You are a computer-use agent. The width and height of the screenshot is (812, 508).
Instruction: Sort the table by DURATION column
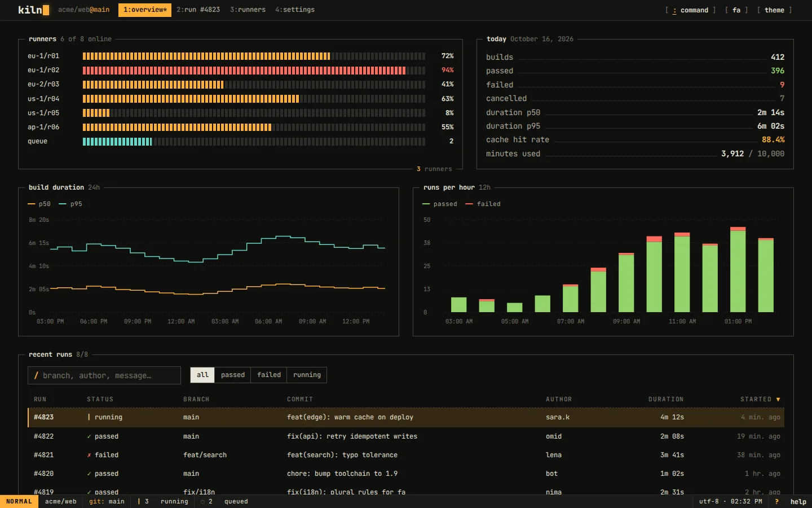click(x=665, y=399)
